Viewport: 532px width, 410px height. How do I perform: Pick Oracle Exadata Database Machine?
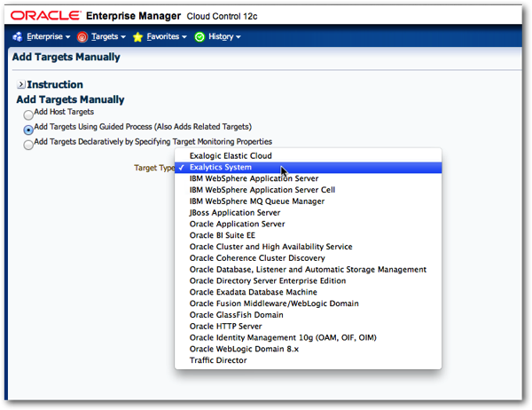[x=308, y=292]
